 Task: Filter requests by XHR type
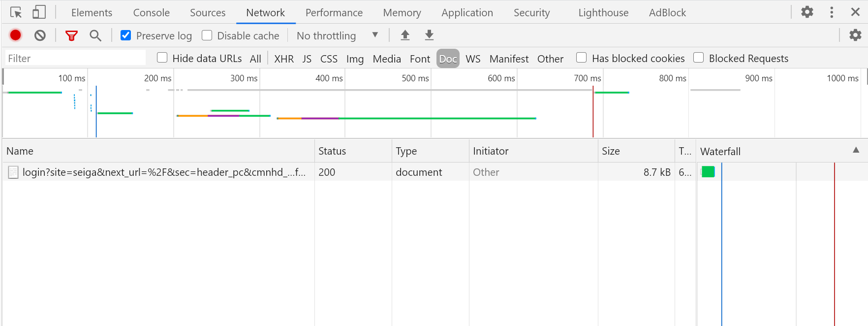283,59
